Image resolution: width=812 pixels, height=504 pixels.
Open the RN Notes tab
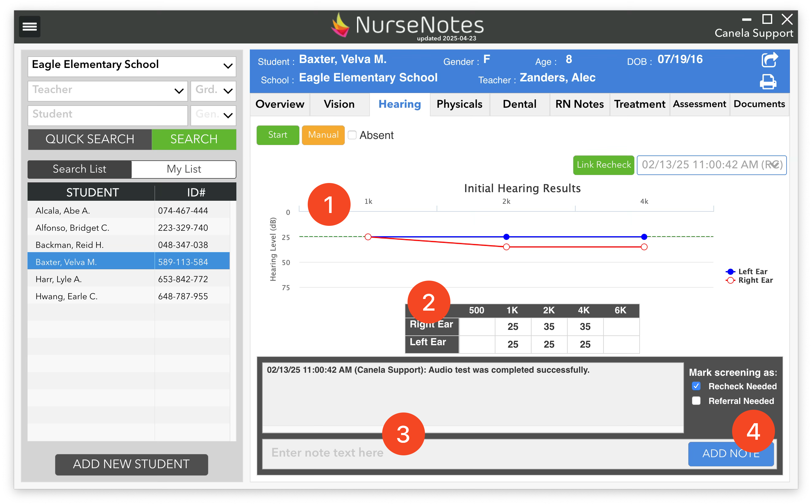coord(579,104)
